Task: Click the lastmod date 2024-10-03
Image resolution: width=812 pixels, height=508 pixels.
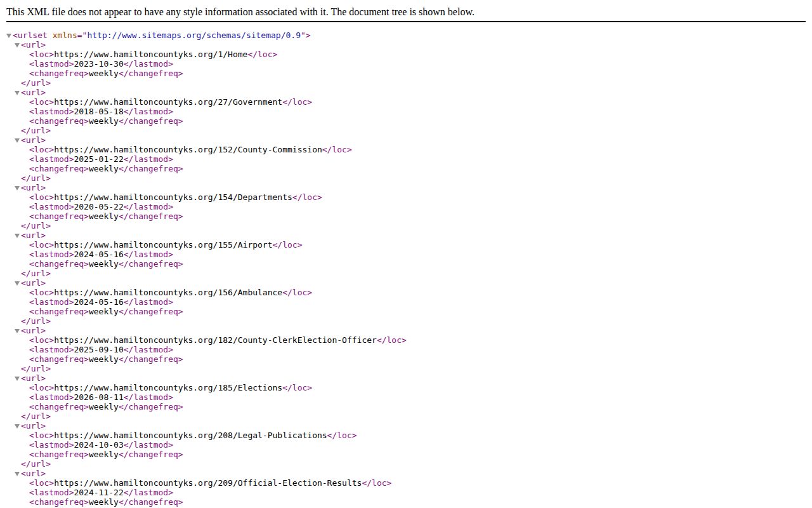Action: pos(99,445)
